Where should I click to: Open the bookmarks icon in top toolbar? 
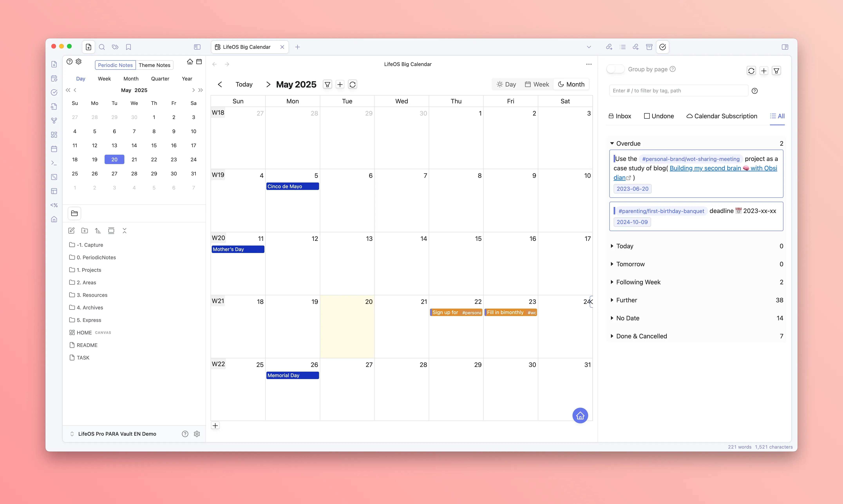128,47
